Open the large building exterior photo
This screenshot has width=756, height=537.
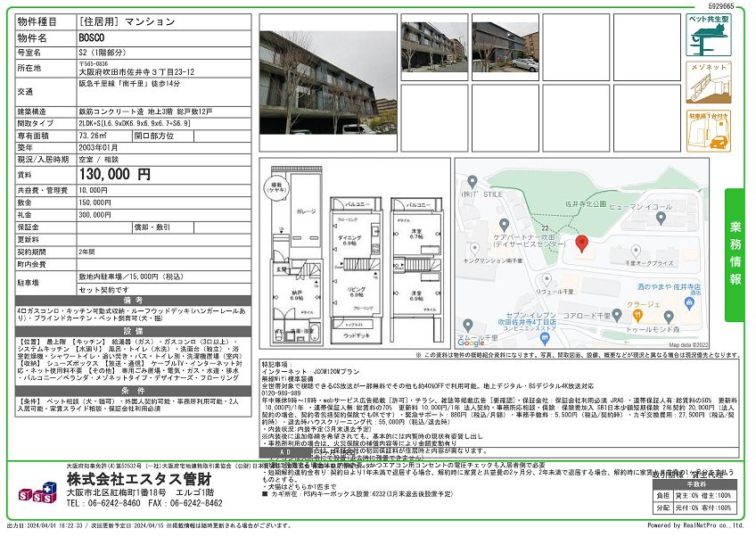[x=328, y=82]
